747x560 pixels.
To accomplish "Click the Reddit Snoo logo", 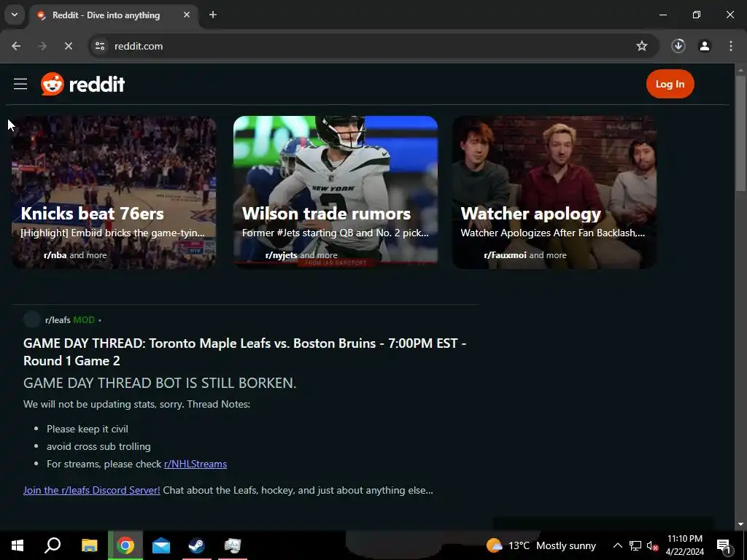I will point(52,85).
